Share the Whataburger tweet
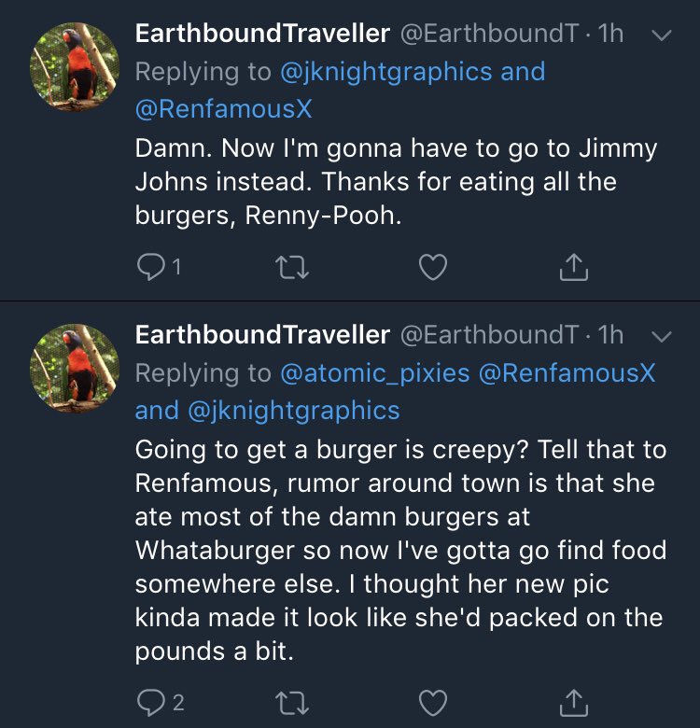This screenshot has height=728, width=700. click(x=574, y=702)
